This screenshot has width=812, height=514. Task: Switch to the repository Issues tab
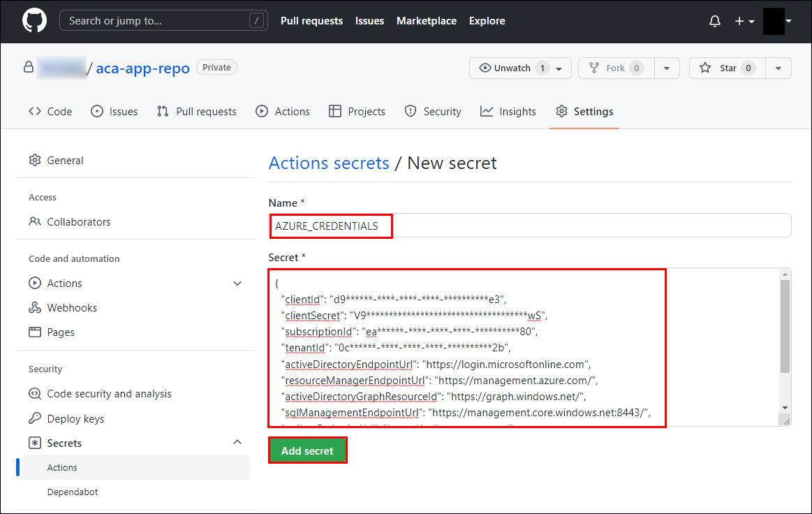point(114,112)
